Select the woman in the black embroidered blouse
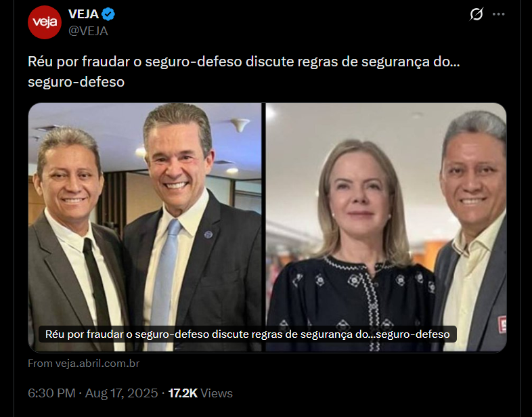 click(353, 248)
